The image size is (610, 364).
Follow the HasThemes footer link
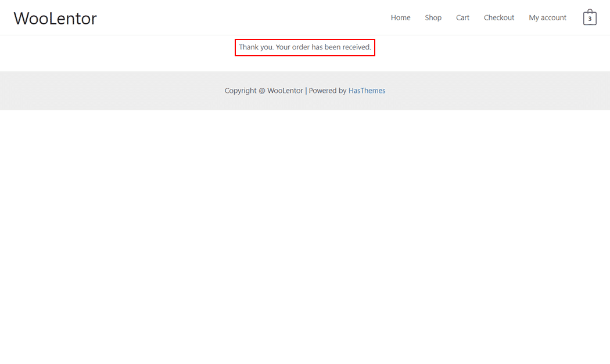pos(367,91)
